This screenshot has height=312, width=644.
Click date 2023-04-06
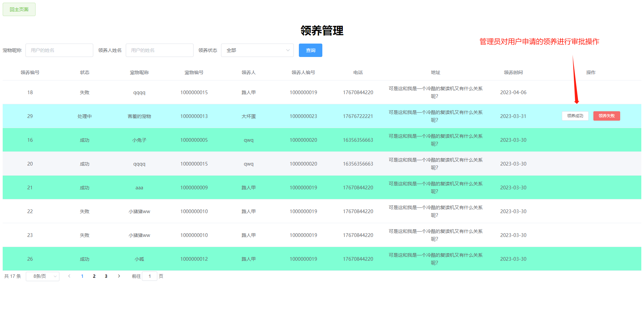(513, 92)
